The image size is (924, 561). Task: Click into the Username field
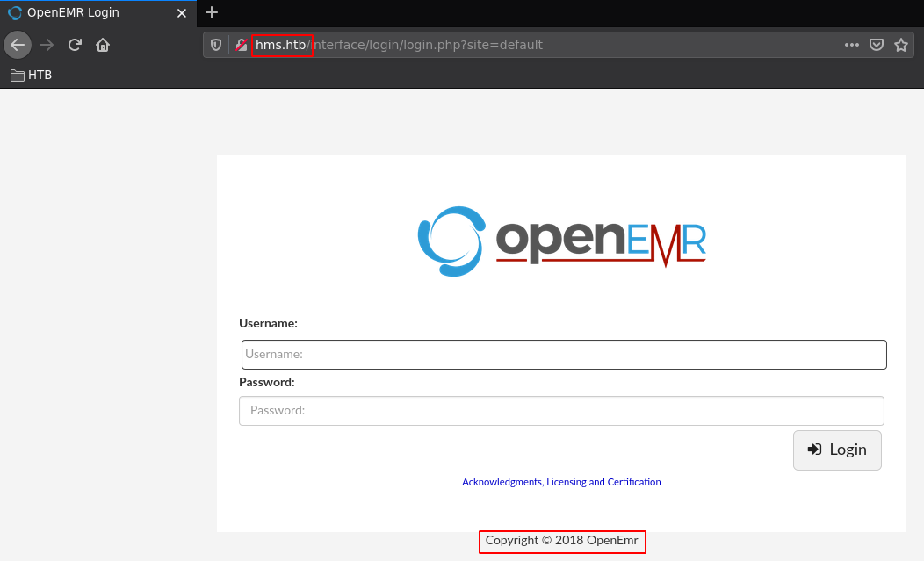pos(564,355)
